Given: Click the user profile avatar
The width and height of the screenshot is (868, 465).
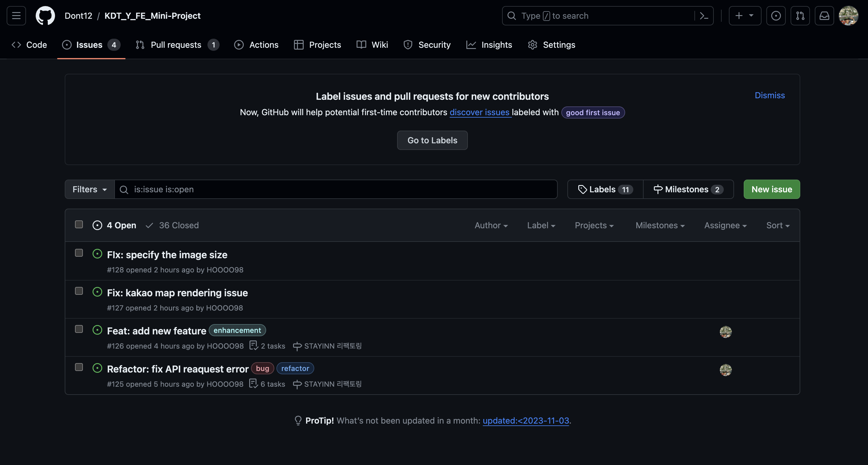Looking at the screenshot, I should [848, 15].
